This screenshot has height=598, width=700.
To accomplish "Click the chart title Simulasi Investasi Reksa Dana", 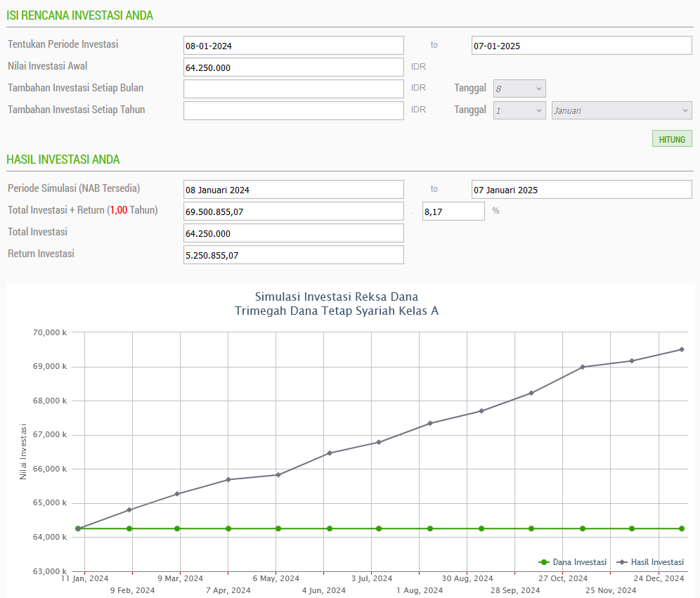I will (x=337, y=297).
